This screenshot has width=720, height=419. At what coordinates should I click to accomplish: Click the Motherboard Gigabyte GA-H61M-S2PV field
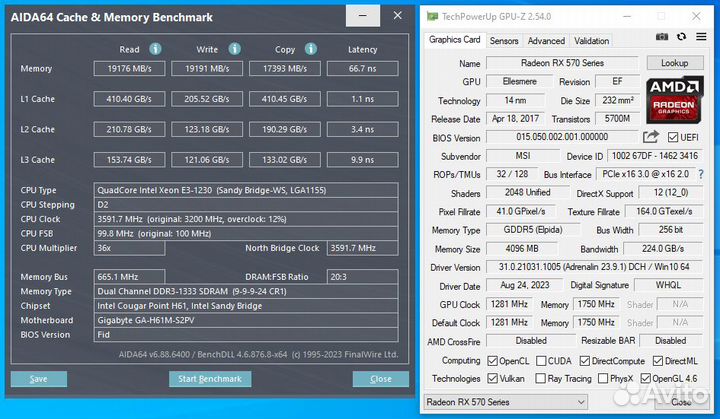[246, 320]
